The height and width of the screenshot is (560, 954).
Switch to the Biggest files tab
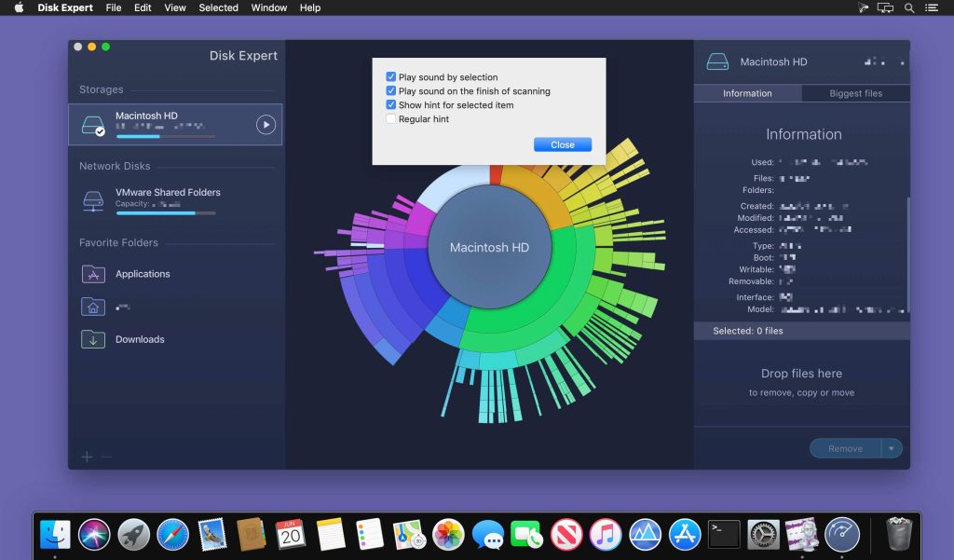click(x=856, y=93)
